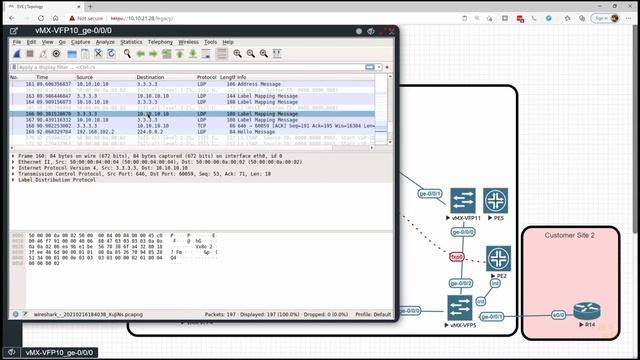
Task: Sort by the Destination column header
Action: click(x=150, y=77)
